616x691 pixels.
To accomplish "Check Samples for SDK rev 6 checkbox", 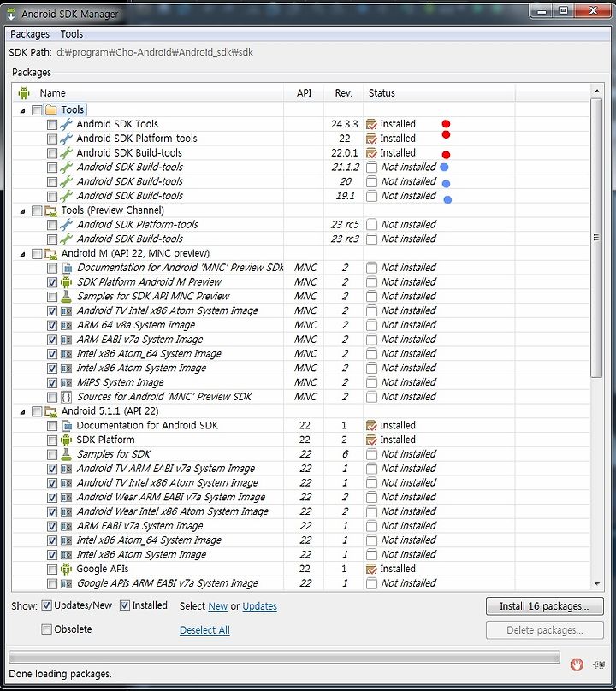I will 52,455.
